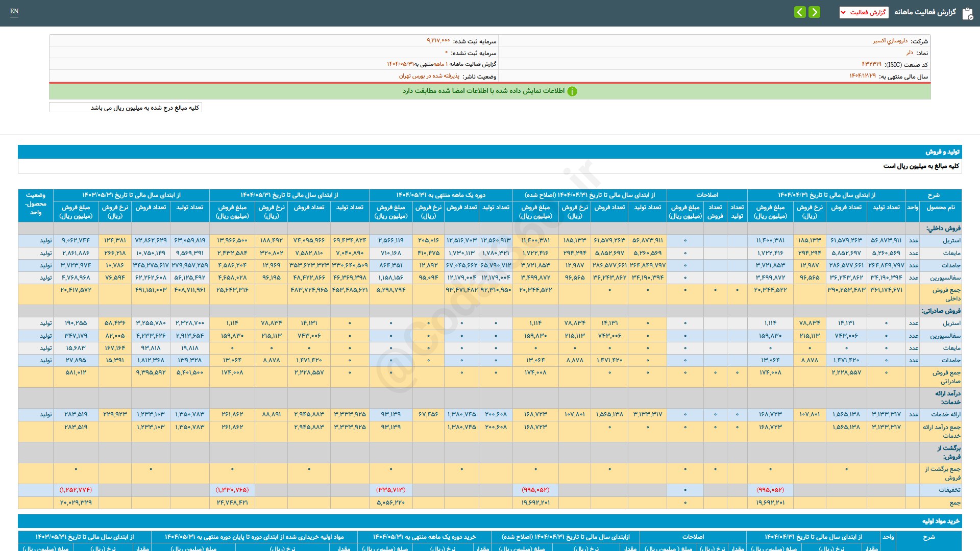Open the گزارش فعالیت dropdown
The width and height of the screenshot is (980, 551).
point(864,12)
